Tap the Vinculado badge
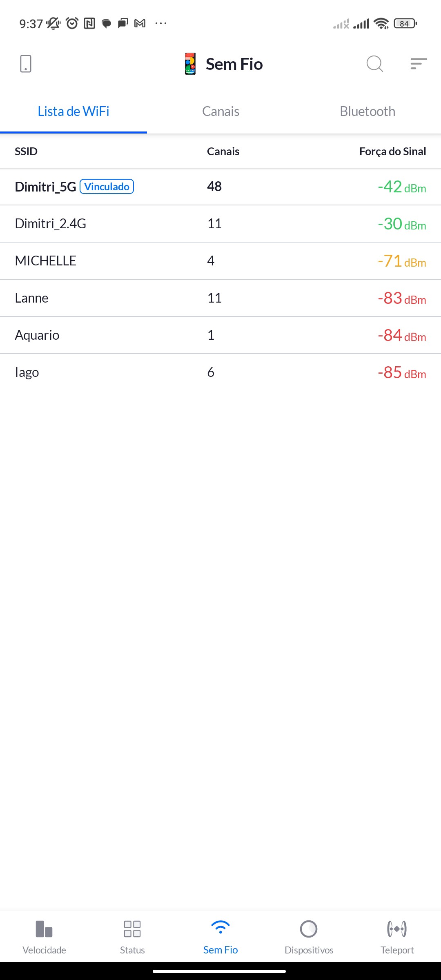Screen dimensions: 441x980 point(107,187)
